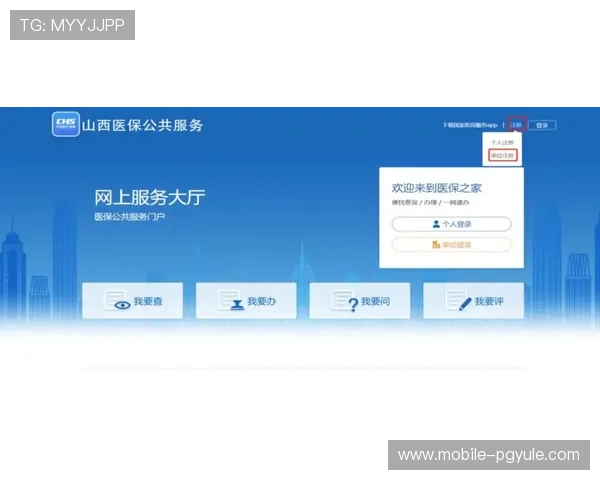Click the 欢迎来到医保之家 heading
The width and height of the screenshot is (600, 480).
tap(437, 188)
